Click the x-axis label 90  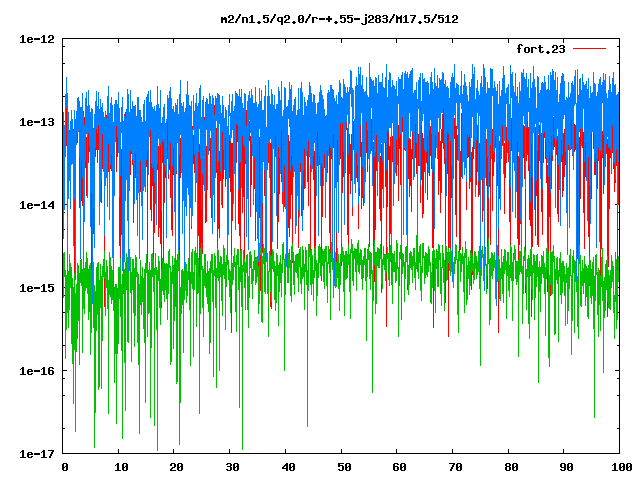(x=567, y=467)
